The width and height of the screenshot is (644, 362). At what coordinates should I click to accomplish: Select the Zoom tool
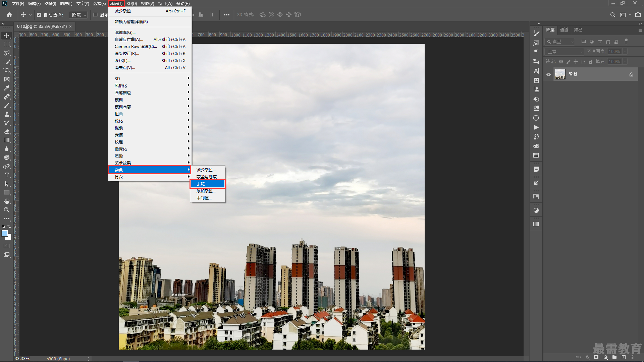[7, 210]
